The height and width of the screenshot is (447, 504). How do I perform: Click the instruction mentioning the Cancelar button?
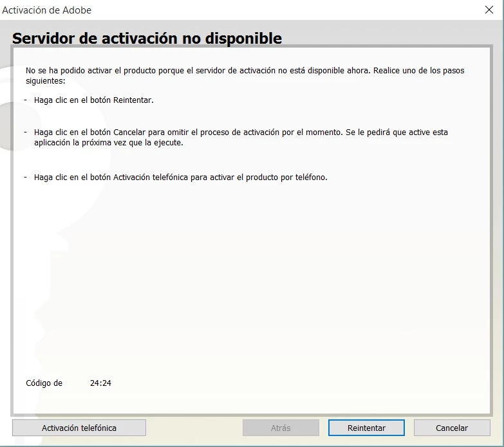(x=241, y=138)
